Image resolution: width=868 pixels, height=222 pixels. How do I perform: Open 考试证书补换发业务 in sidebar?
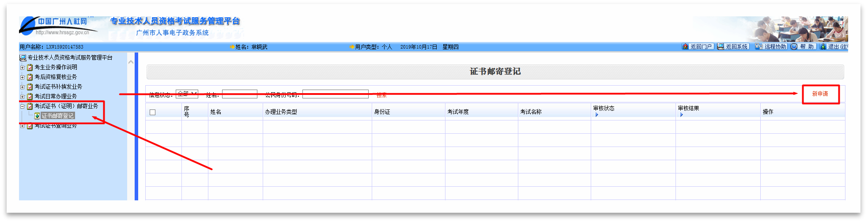click(x=58, y=87)
